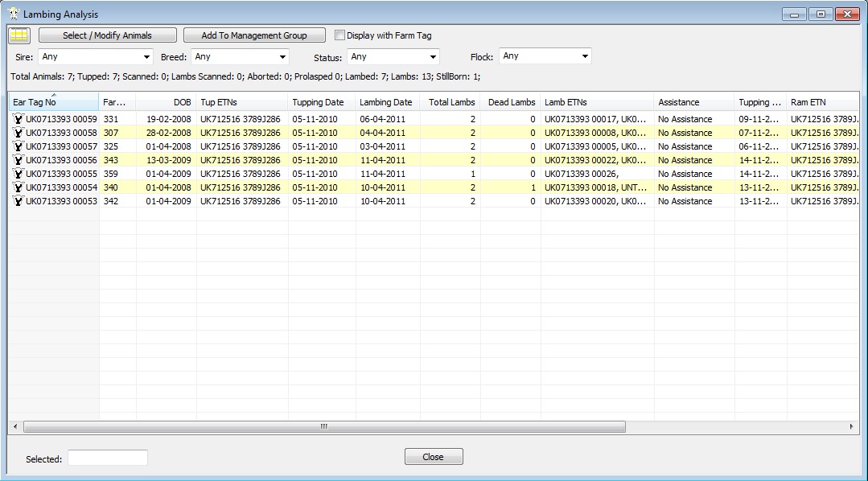Click the Lambing Analysis window title icon
The height and width of the screenshot is (481, 868).
(14, 14)
